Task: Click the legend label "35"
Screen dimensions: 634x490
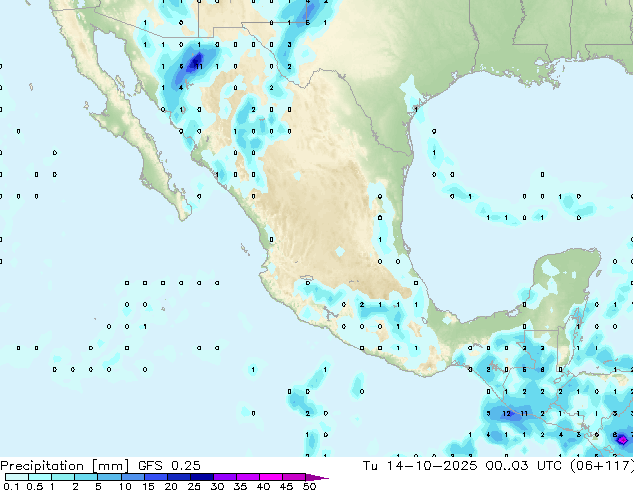Action: click(240, 486)
